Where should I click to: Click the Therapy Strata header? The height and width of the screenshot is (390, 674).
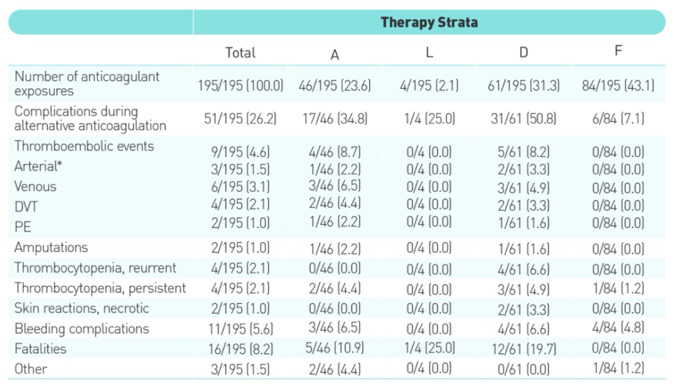click(429, 22)
